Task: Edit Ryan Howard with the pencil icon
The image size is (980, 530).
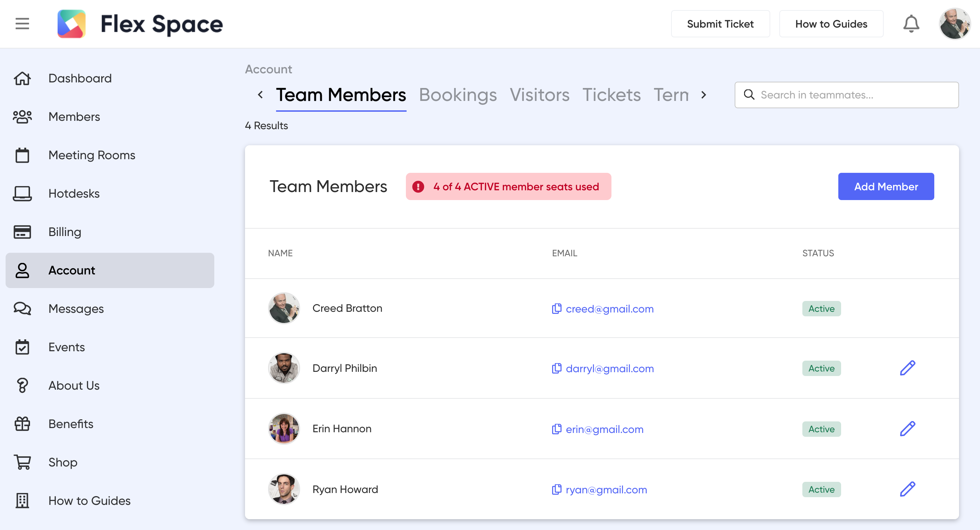Action: [x=908, y=489]
